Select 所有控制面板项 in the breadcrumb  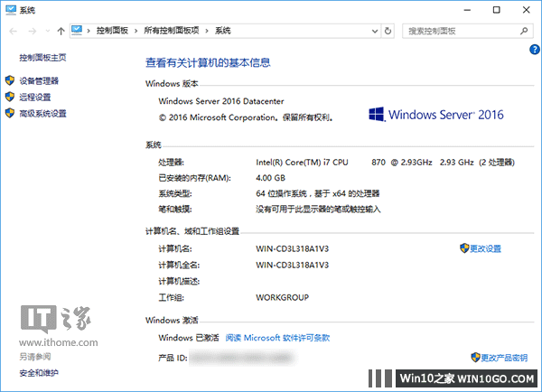point(173,31)
